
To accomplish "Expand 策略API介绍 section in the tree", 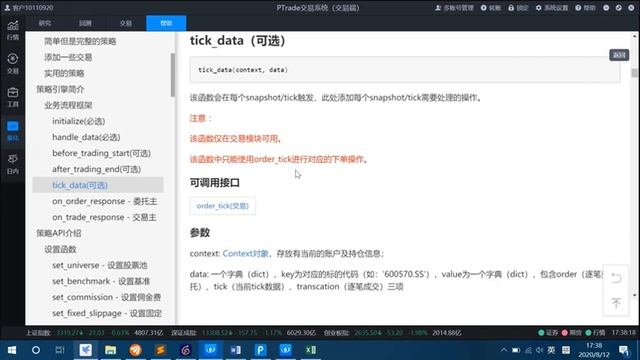I will pyautogui.click(x=58, y=233).
